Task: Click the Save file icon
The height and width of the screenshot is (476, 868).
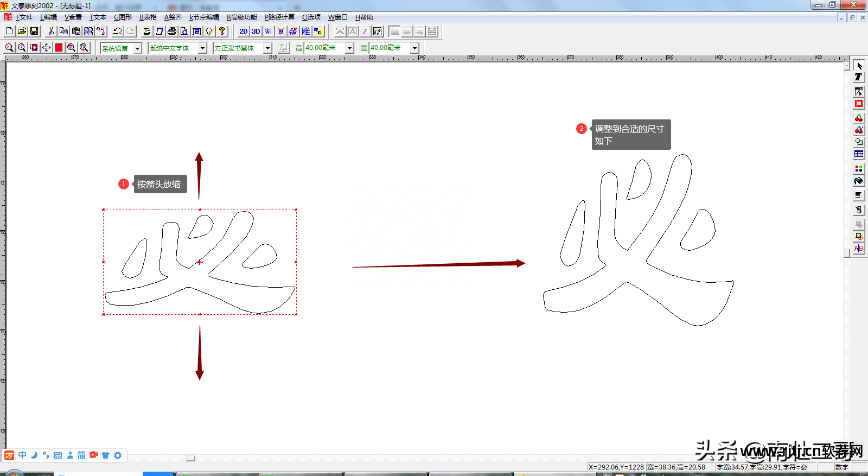Action: pos(34,31)
